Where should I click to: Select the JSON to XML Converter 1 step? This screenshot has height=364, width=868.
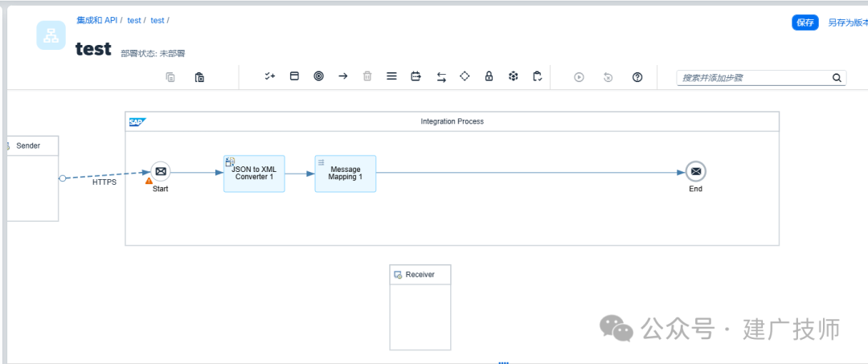(x=254, y=174)
